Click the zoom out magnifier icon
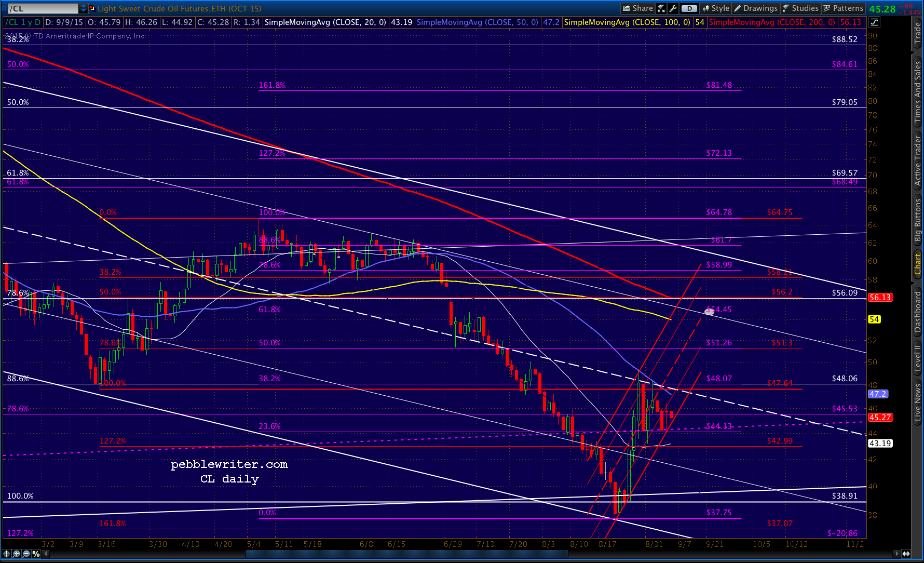Screen dimensions: 924x563 [x=26, y=554]
